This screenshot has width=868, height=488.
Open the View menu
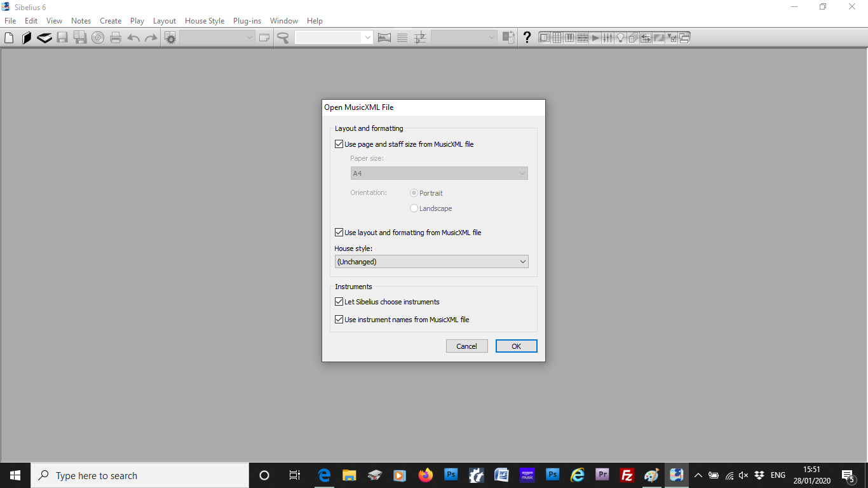coord(54,21)
